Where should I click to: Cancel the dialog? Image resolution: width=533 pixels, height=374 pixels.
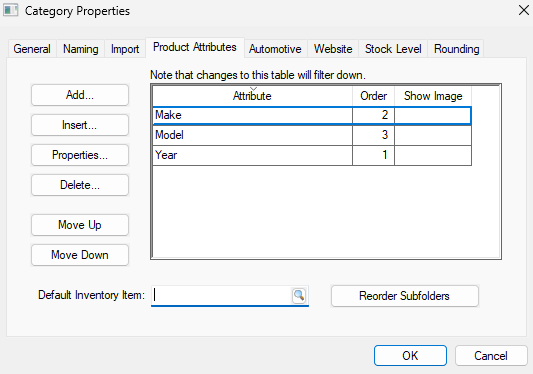(x=491, y=356)
